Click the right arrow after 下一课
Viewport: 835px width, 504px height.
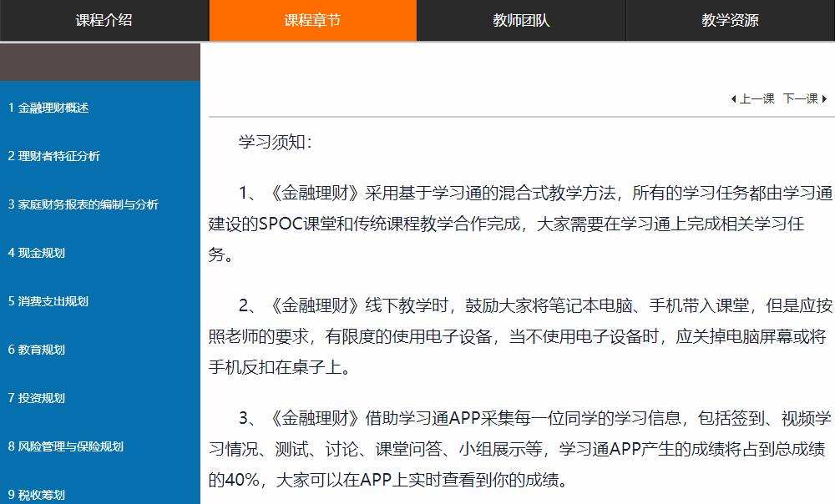pos(824,98)
